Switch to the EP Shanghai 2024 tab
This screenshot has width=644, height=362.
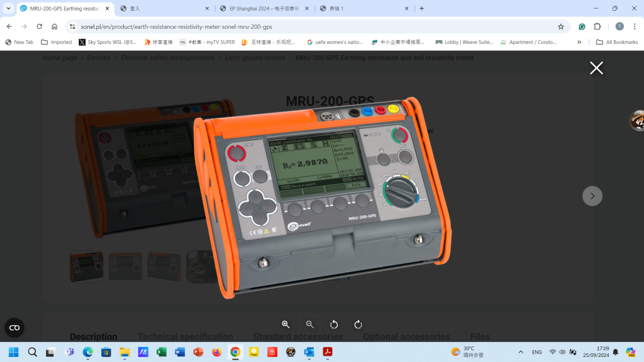265,8
